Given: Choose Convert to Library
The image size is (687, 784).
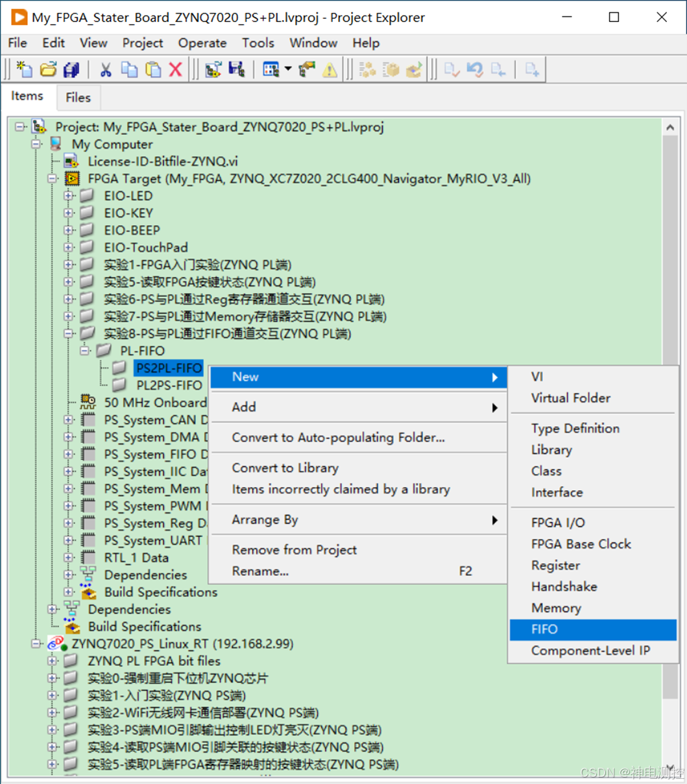Looking at the screenshot, I should tap(358, 468).
